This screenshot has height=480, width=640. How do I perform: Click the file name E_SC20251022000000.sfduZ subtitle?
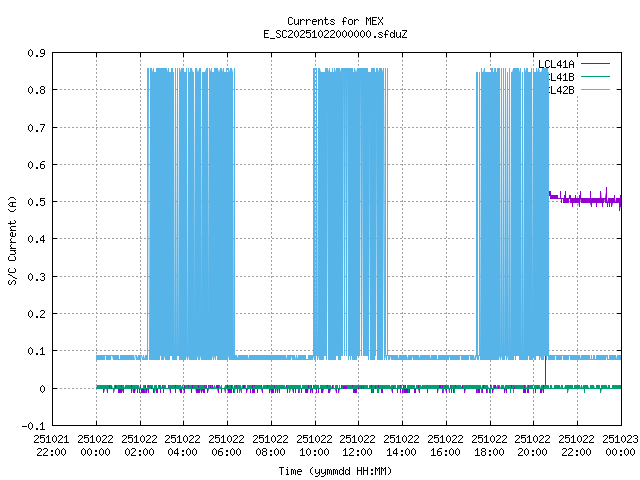[320, 34]
